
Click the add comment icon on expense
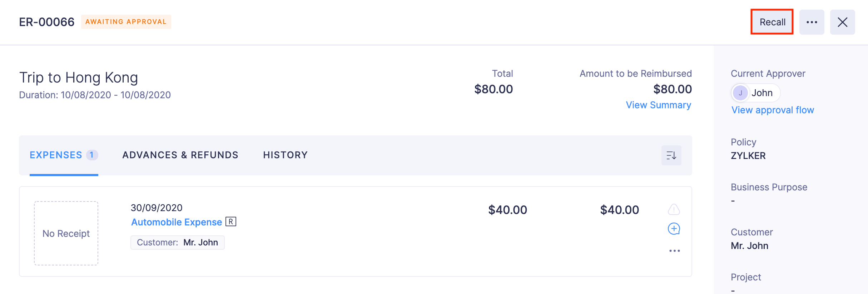pos(674,229)
